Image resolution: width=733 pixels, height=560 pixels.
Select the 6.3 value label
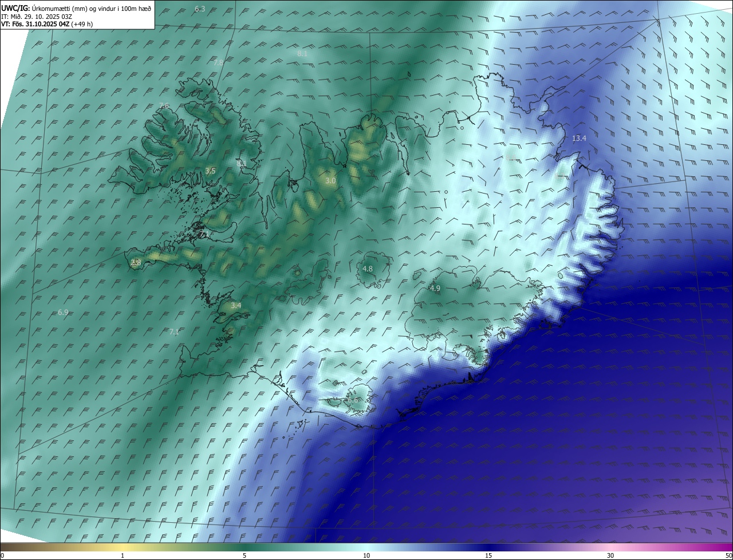200,9
